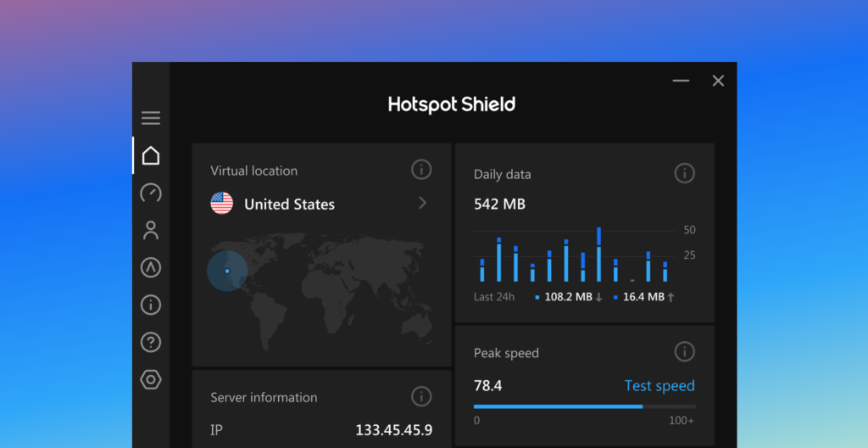
Task: Click the 16.4 MB upload value
Action: (644, 297)
